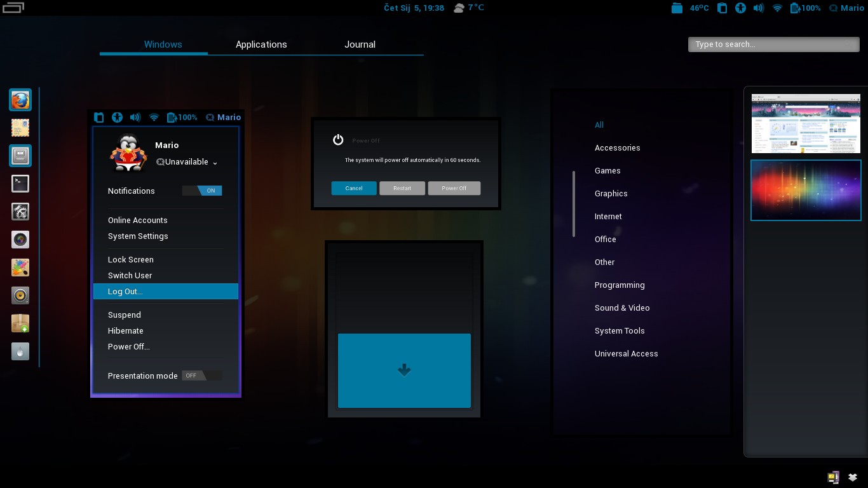The width and height of the screenshot is (868, 488).
Task: Start the paint program from the dock
Action: 20,268
